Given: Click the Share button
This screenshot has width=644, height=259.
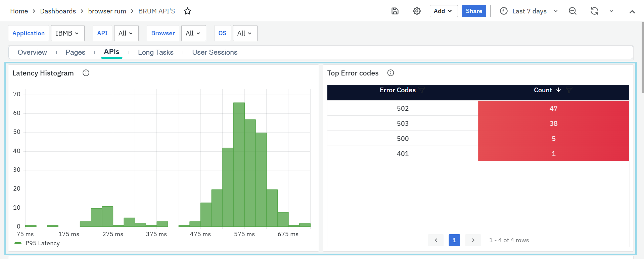Looking at the screenshot, I should click(x=474, y=11).
